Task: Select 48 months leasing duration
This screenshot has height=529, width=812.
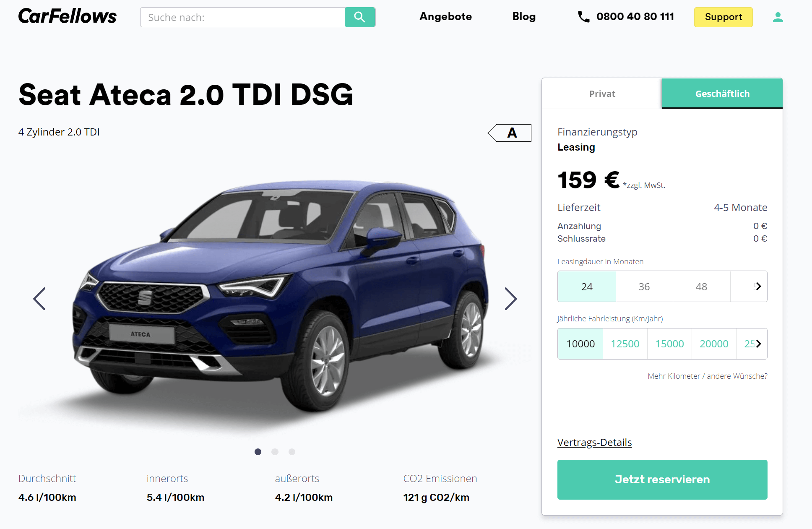Action: tap(701, 287)
